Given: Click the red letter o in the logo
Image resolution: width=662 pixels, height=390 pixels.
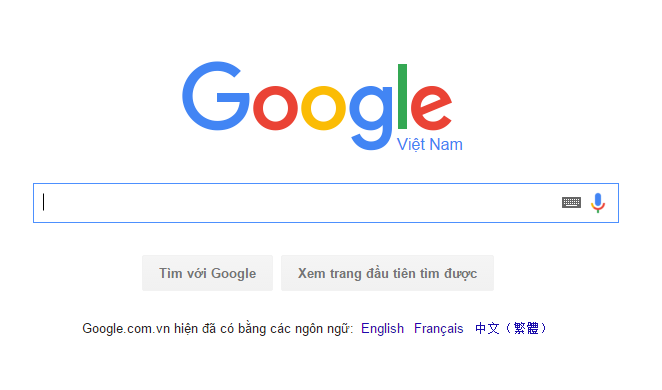Looking at the screenshot, I should tap(275, 107).
